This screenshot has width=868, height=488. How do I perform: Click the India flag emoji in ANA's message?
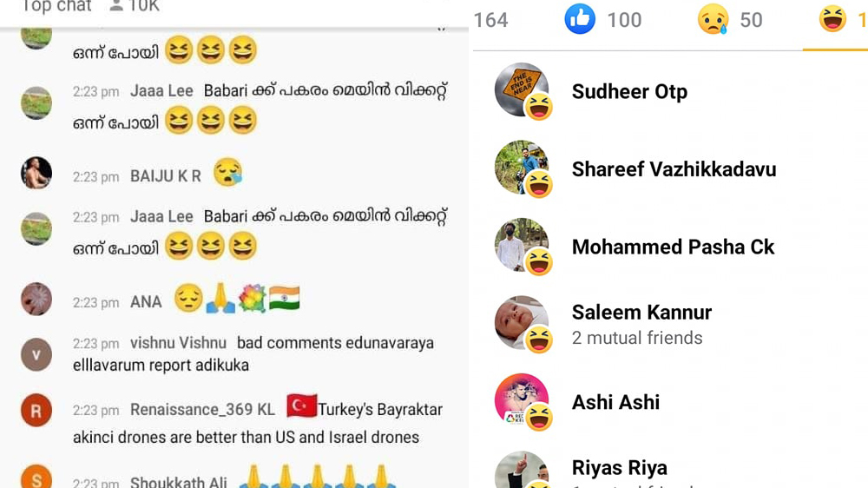(x=285, y=298)
